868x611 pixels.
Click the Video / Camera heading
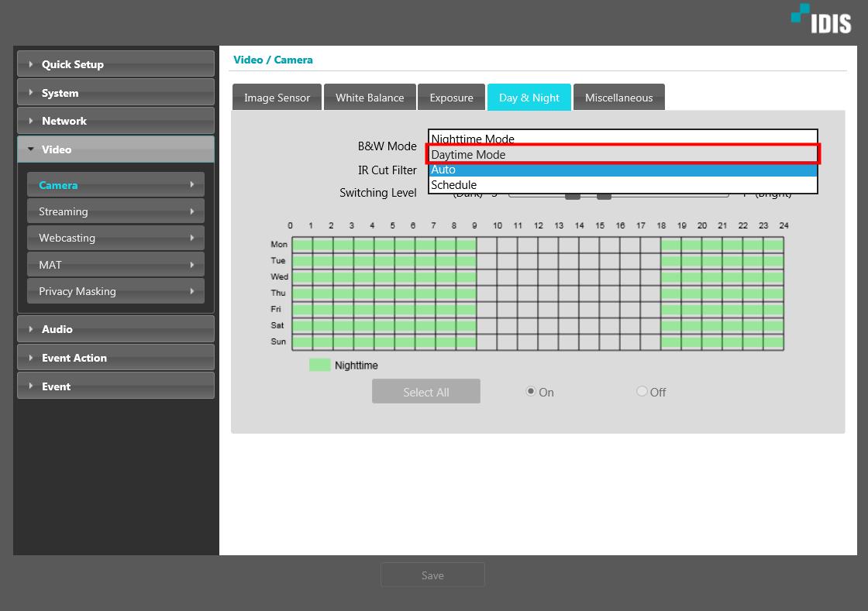click(x=273, y=60)
